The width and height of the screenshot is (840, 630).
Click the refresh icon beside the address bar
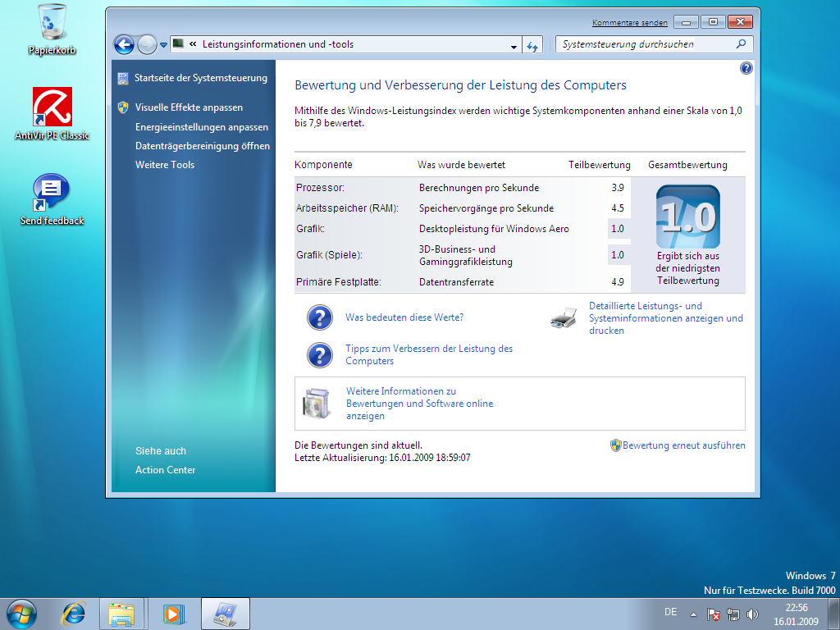532,45
